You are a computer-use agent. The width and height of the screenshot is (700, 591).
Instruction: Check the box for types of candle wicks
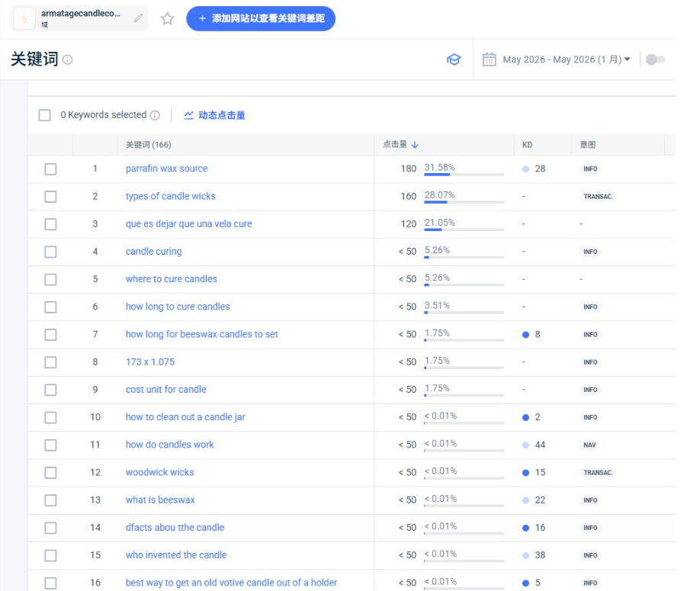(50, 197)
